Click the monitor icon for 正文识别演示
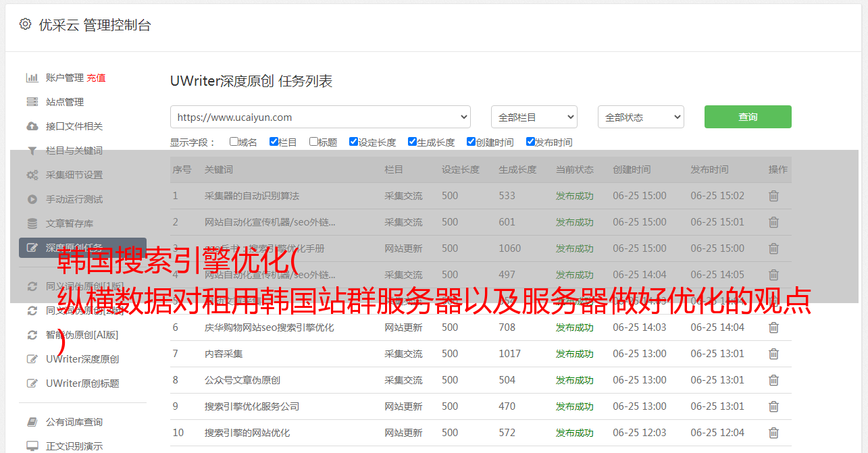The width and height of the screenshot is (868, 453). point(32,446)
